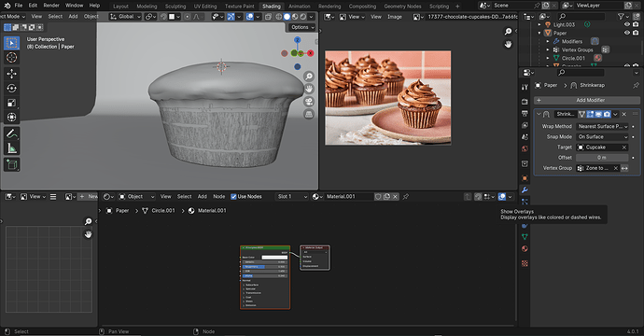Hide Light.003 in viewport via eye icon

click(x=627, y=24)
